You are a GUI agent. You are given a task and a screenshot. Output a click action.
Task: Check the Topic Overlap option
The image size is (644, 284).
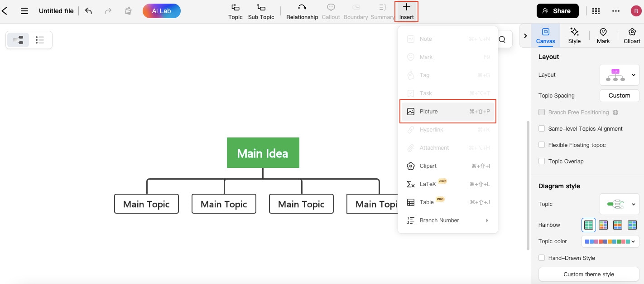click(542, 162)
